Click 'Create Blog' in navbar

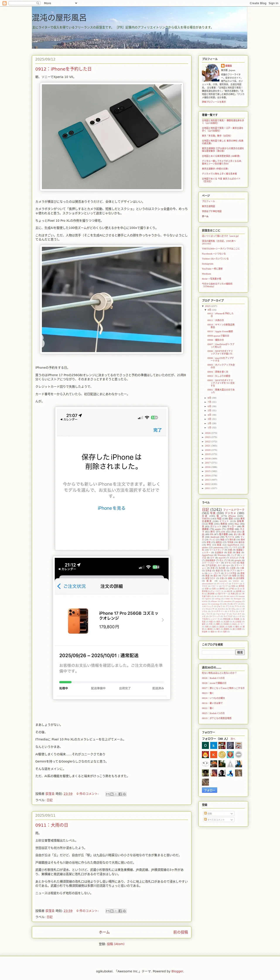tap(258, 3)
